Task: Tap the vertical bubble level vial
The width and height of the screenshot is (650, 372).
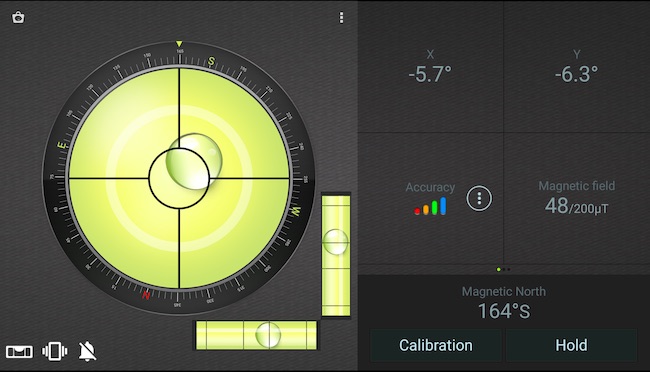Action: pos(336,255)
